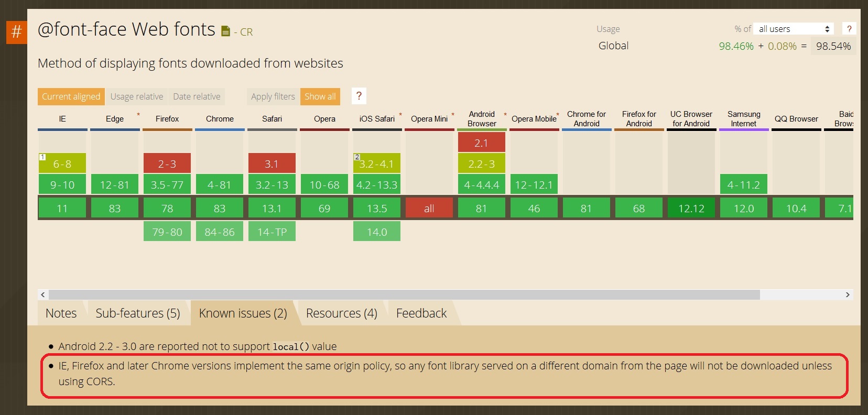Click the IE 11 current version cell

coord(62,207)
